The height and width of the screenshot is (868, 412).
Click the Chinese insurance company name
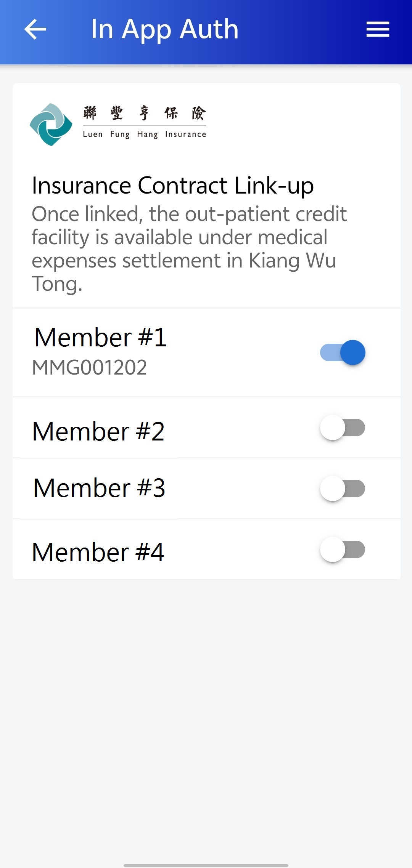(145, 113)
